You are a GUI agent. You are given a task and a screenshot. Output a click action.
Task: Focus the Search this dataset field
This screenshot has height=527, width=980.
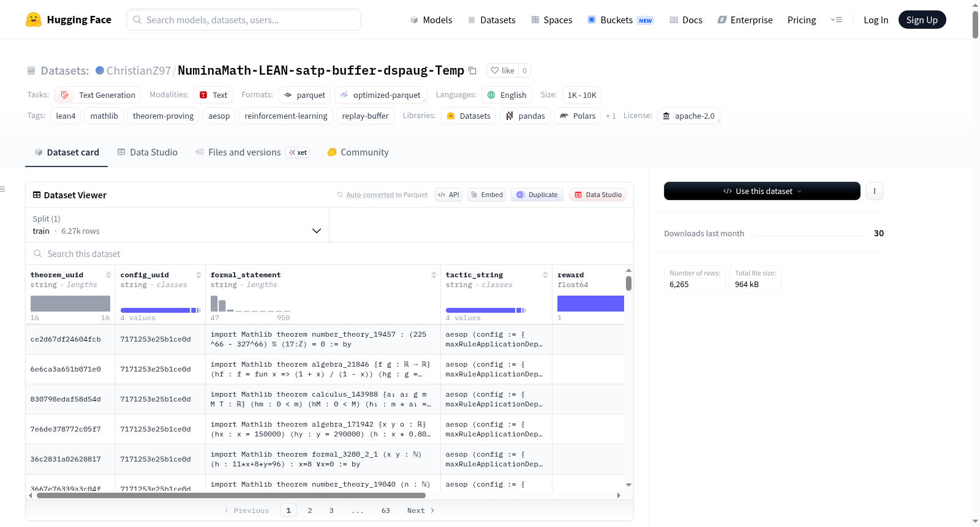coord(330,253)
